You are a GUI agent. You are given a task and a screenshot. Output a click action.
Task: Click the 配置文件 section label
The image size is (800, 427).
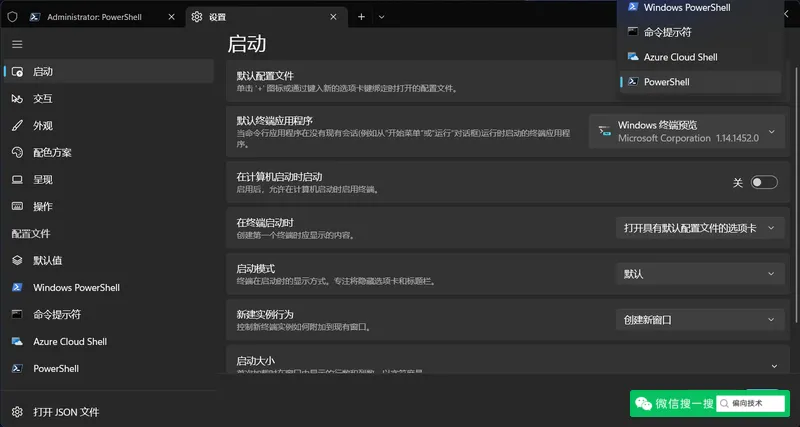(x=31, y=234)
